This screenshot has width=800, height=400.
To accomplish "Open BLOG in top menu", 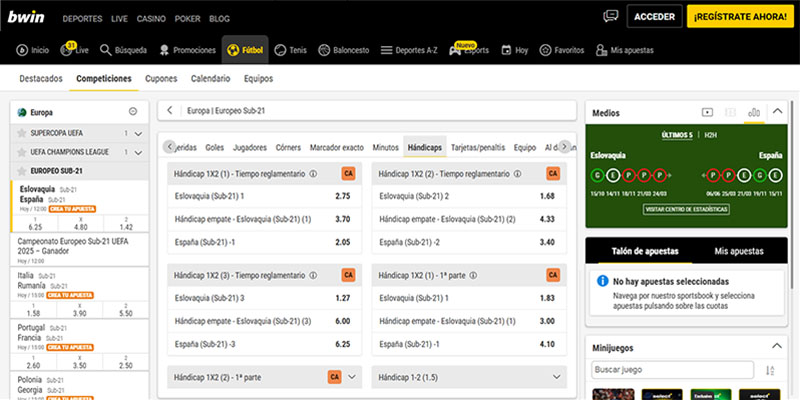I will pyautogui.click(x=219, y=19).
